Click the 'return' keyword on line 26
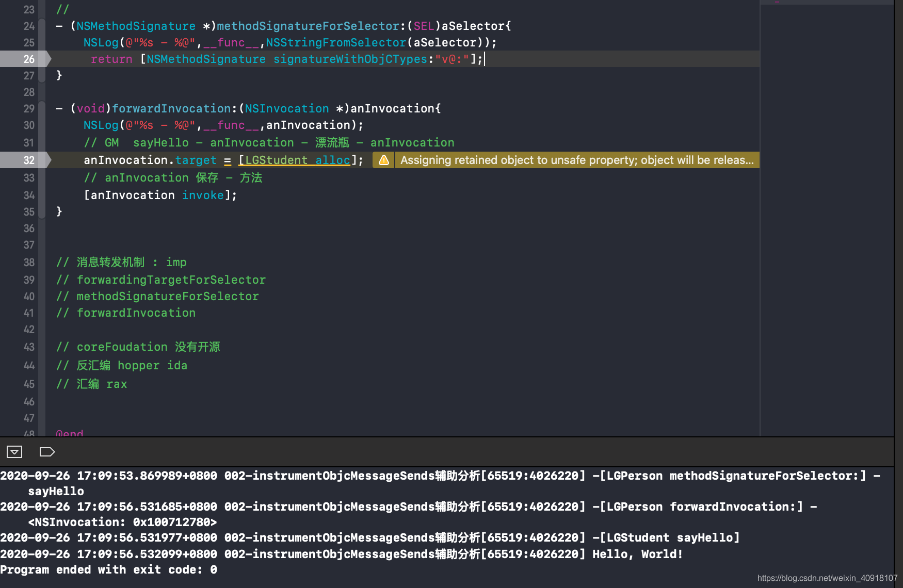The image size is (903, 588). click(111, 59)
